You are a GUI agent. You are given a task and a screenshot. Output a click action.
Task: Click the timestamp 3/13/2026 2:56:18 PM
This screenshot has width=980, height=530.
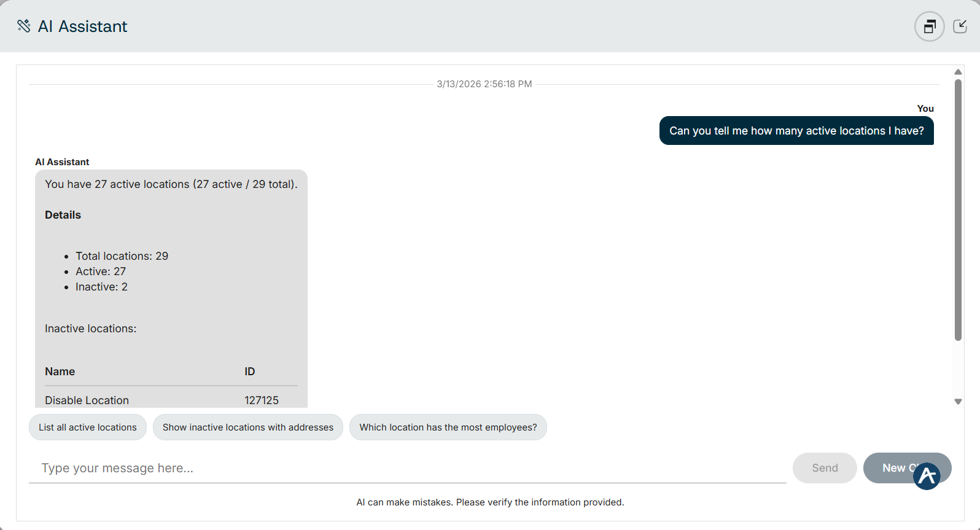pos(484,84)
